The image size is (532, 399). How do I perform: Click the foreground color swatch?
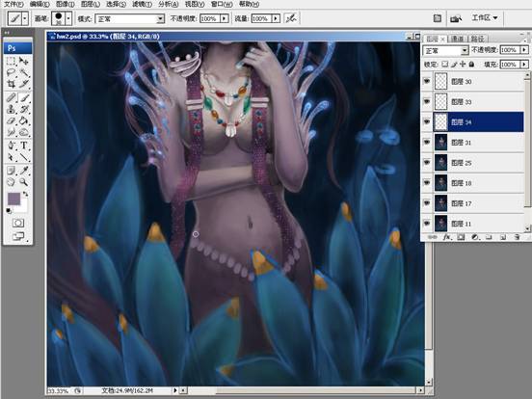coord(13,199)
